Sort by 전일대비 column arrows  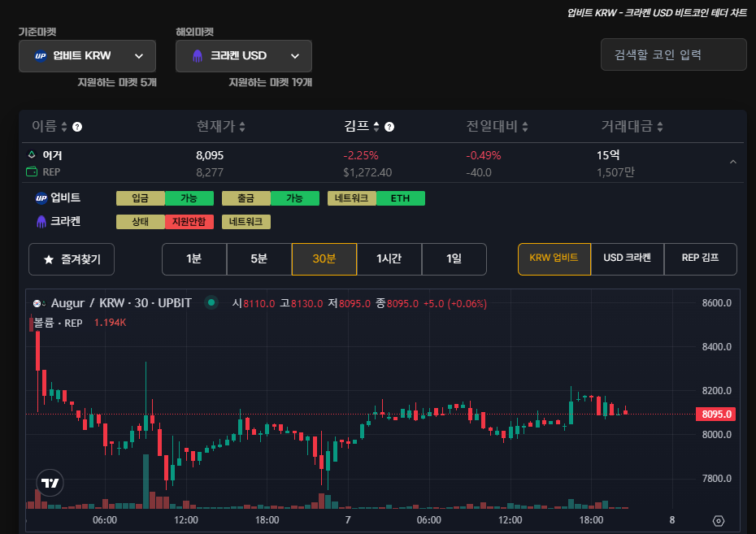pos(524,127)
